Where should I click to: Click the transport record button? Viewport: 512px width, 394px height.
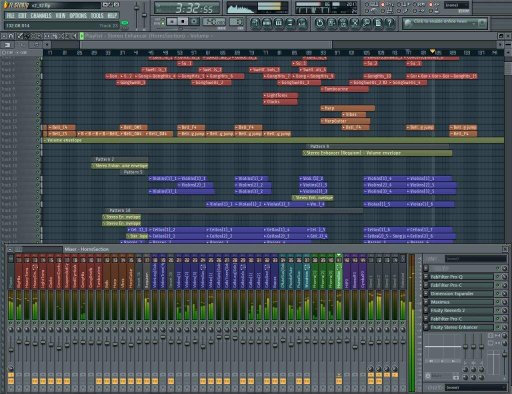click(194, 22)
